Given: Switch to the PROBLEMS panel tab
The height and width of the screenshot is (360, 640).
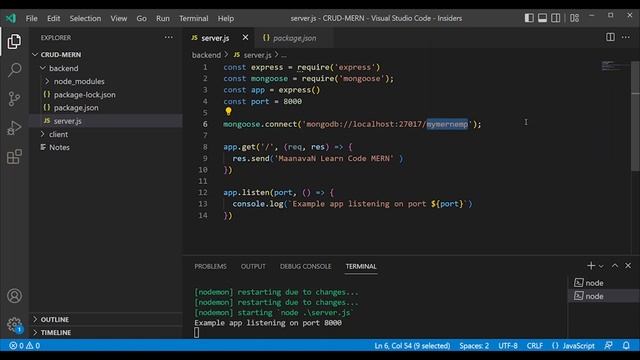Looking at the screenshot, I should point(210,266).
